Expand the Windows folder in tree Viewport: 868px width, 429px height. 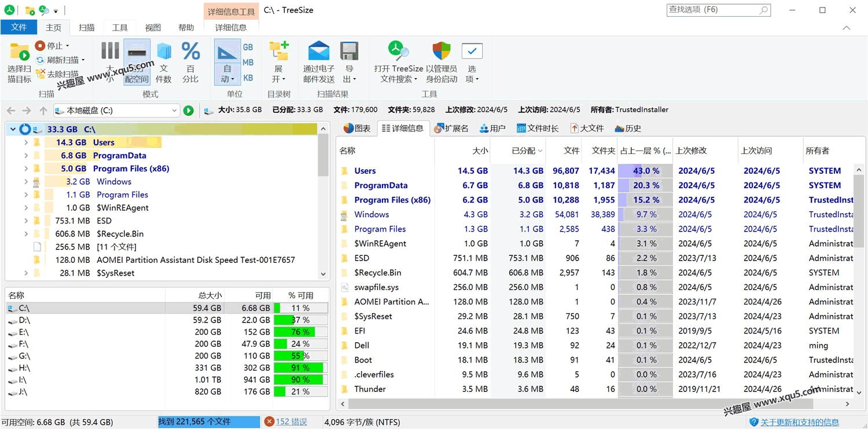[x=26, y=182]
